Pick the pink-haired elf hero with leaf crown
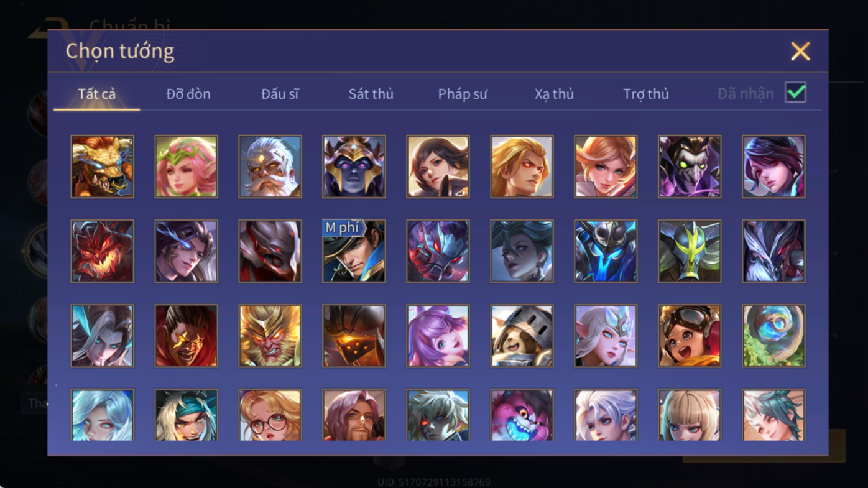Screen dimensions: 868x488 pyautogui.click(x=186, y=167)
